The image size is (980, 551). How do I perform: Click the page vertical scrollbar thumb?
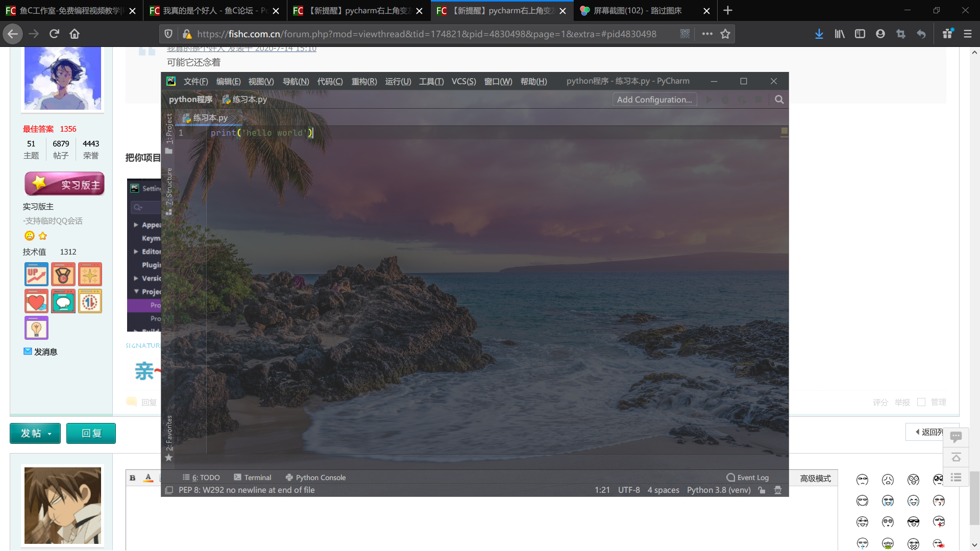coord(974,498)
